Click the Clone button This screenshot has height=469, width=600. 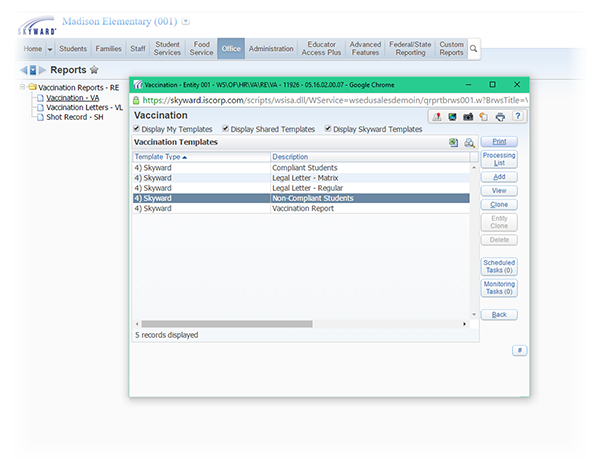point(499,205)
